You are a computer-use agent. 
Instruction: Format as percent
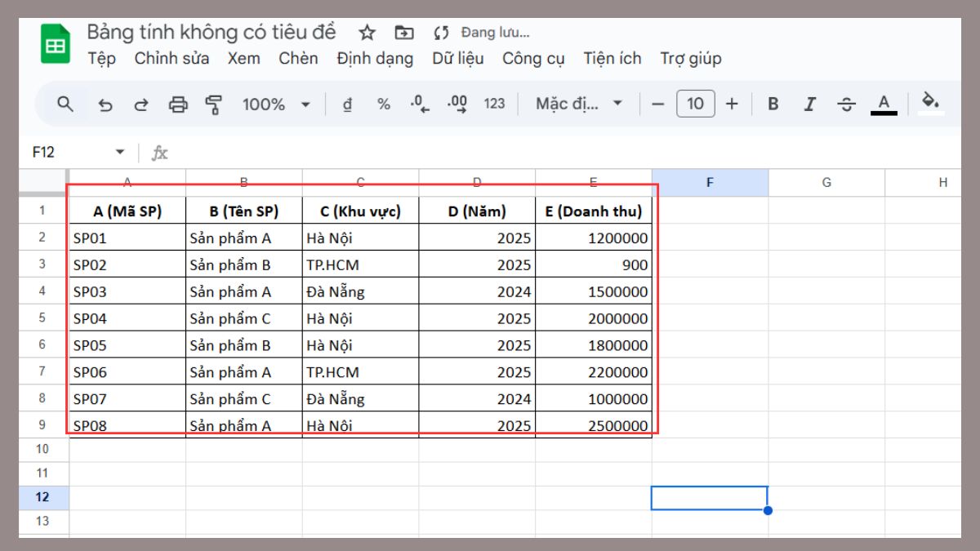point(383,104)
